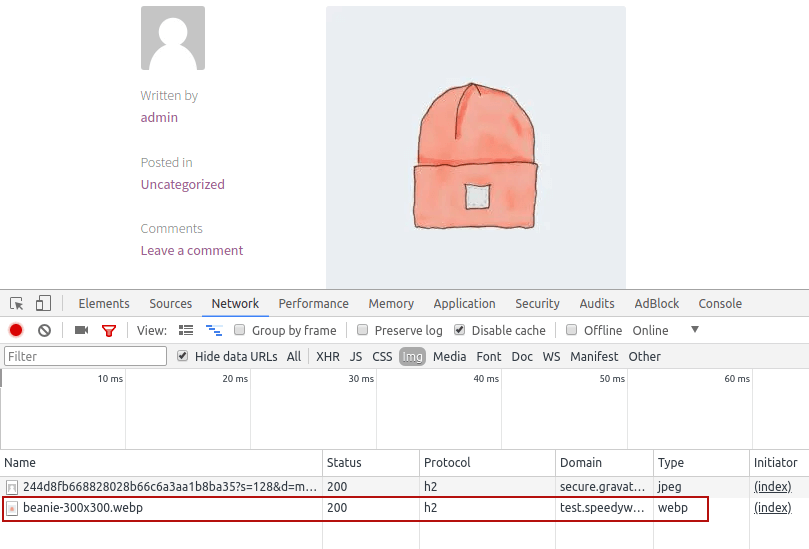Filter requests by XHR
The height and width of the screenshot is (549, 809).
[x=328, y=357]
